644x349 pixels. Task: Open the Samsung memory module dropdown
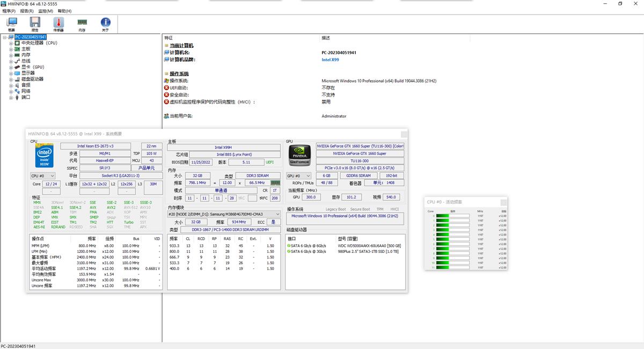[224, 214]
